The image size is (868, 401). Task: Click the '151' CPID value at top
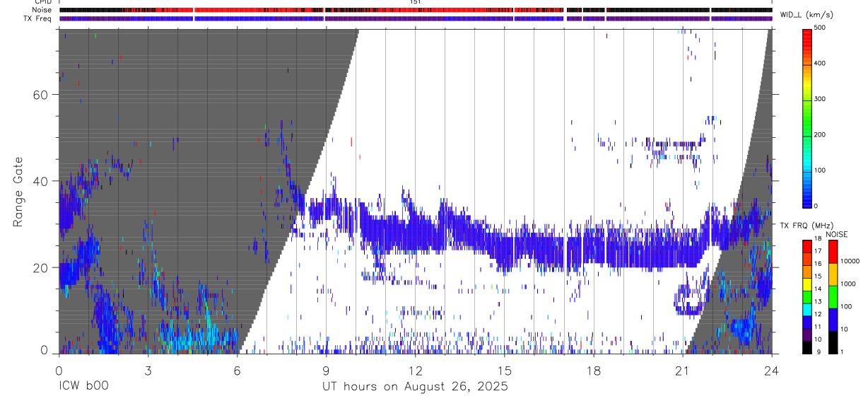pos(416,2)
